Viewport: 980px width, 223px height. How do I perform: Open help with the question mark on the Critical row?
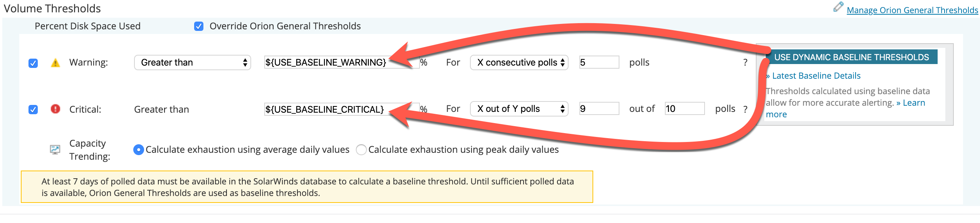[745, 109]
